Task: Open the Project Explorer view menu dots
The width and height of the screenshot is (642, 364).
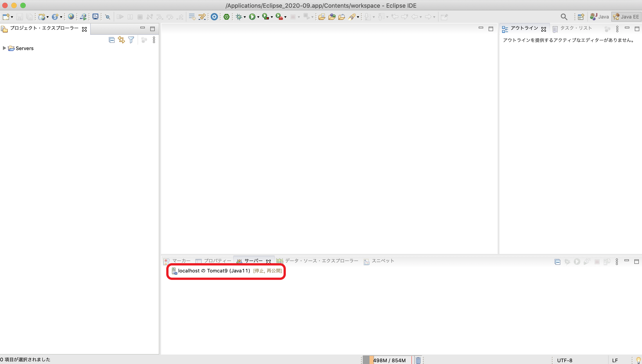Action: coord(154,40)
